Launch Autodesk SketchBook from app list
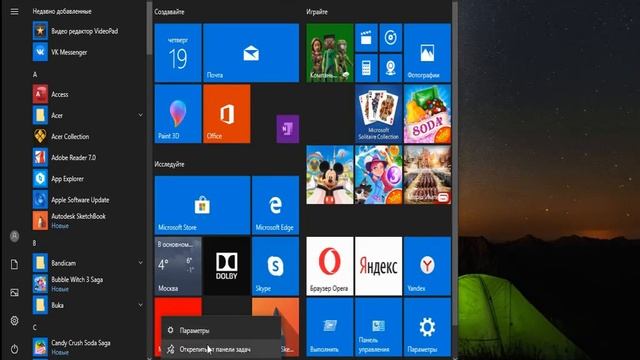The width and height of the screenshot is (640, 360). [88, 221]
